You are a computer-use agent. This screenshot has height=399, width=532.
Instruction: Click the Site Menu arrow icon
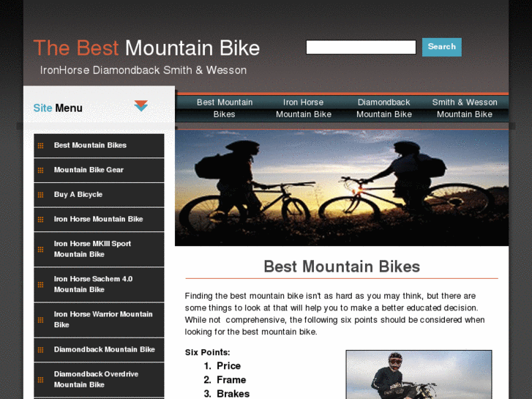pyautogui.click(x=141, y=106)
